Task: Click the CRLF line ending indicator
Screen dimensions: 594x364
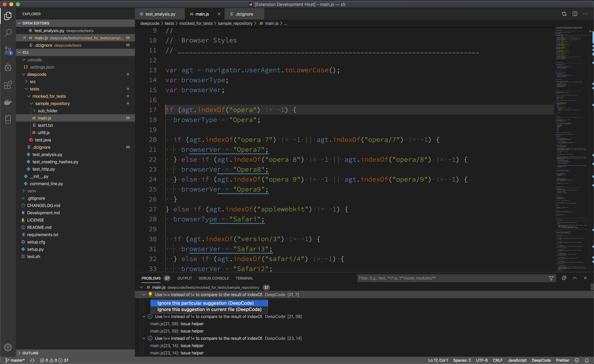Action: tap(498, 360)
